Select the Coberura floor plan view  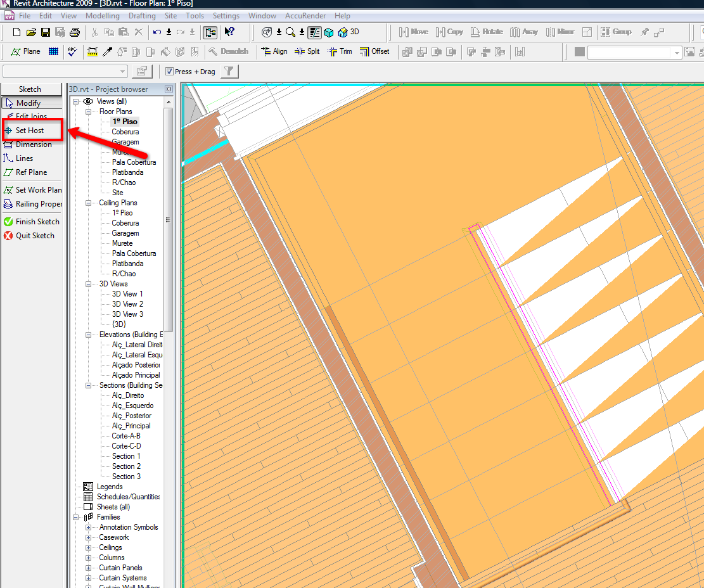(125, 132)
